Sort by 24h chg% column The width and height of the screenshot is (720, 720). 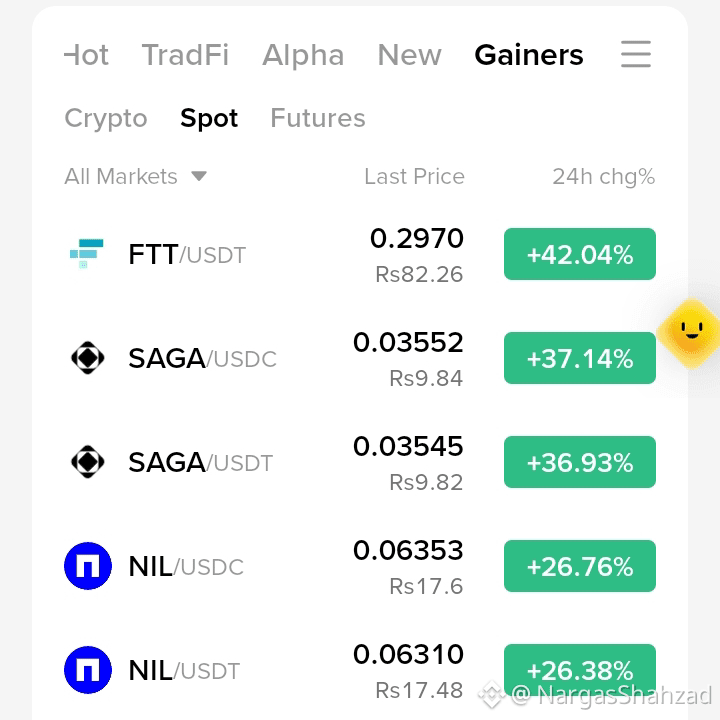pyautogui.click(x=603, y=177)
